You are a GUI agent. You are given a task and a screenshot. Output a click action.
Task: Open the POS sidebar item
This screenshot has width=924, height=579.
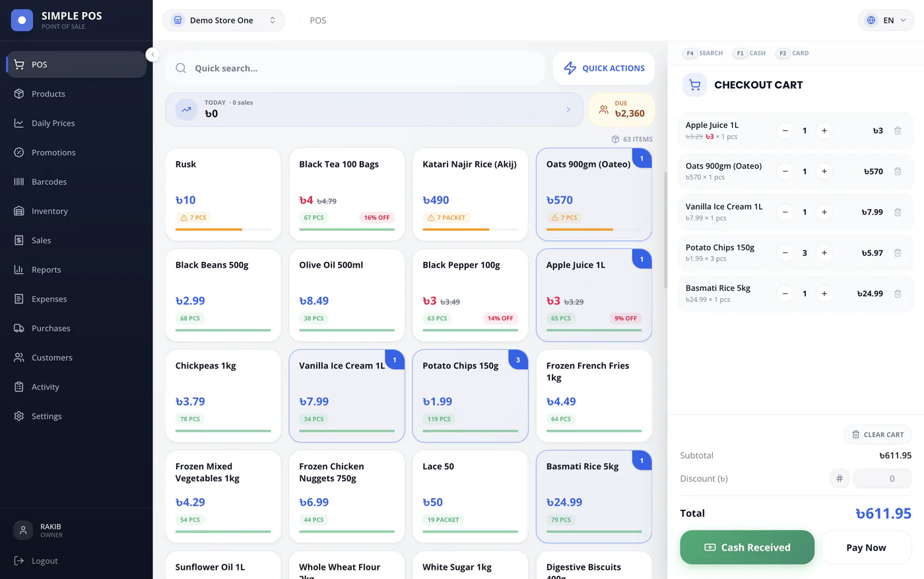pyautogui.click(x=77, y=65)
